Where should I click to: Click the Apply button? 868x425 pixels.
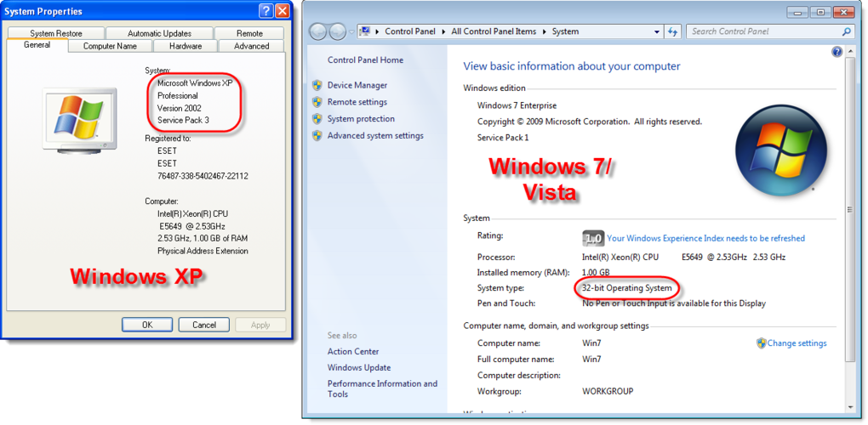click(260, 325)
